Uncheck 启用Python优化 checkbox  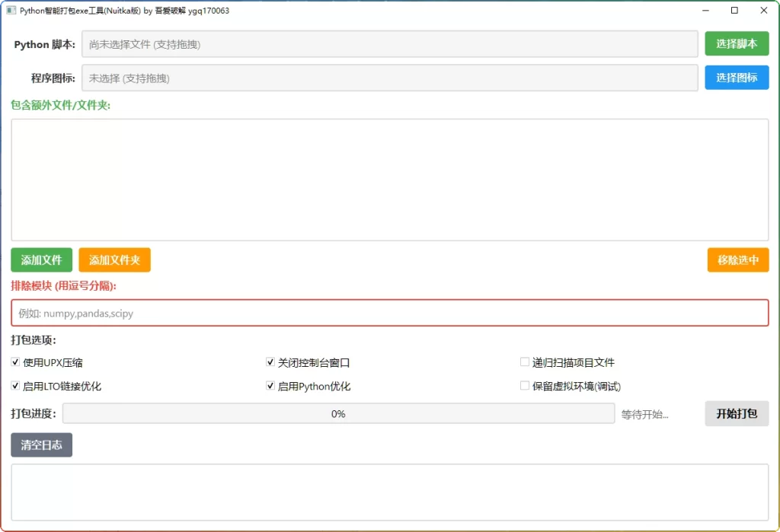(270, 386)
